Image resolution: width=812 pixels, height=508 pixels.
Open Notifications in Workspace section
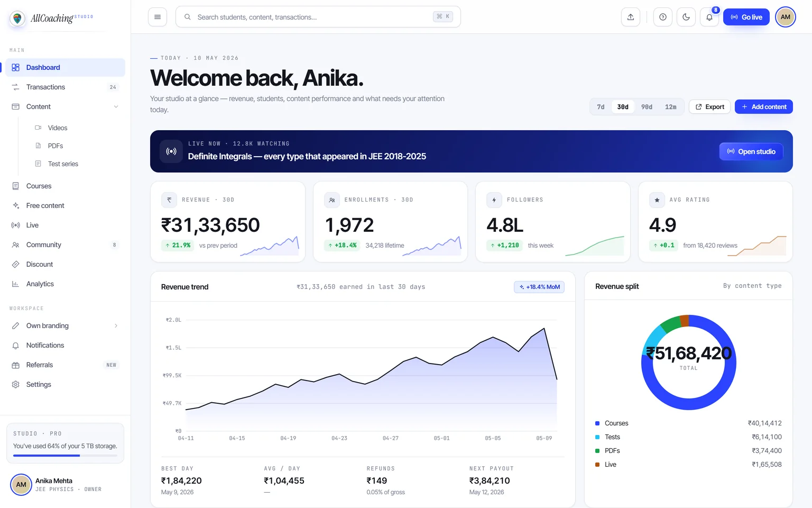[66, 346]
